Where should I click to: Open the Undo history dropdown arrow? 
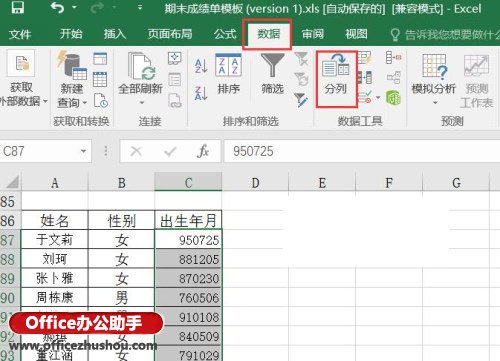(74, 7)
